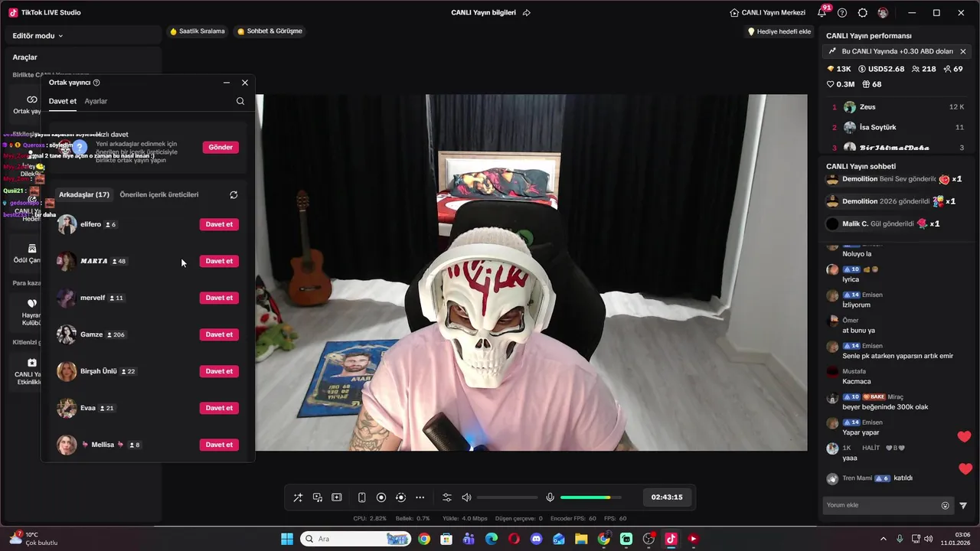Screen dimensions: 980x551
Task: Open the Ortak yayıncı help question icon
Action: tap(96, 83)
